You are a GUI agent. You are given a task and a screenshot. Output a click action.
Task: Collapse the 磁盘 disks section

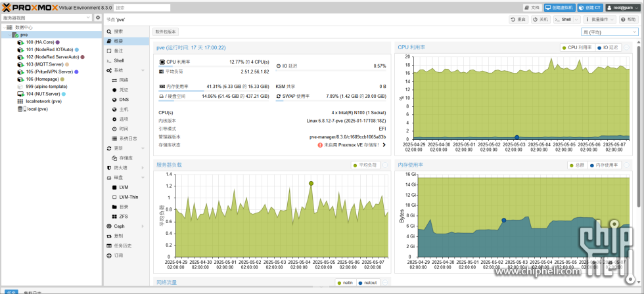pyautogui.click(x=143, y=178)
